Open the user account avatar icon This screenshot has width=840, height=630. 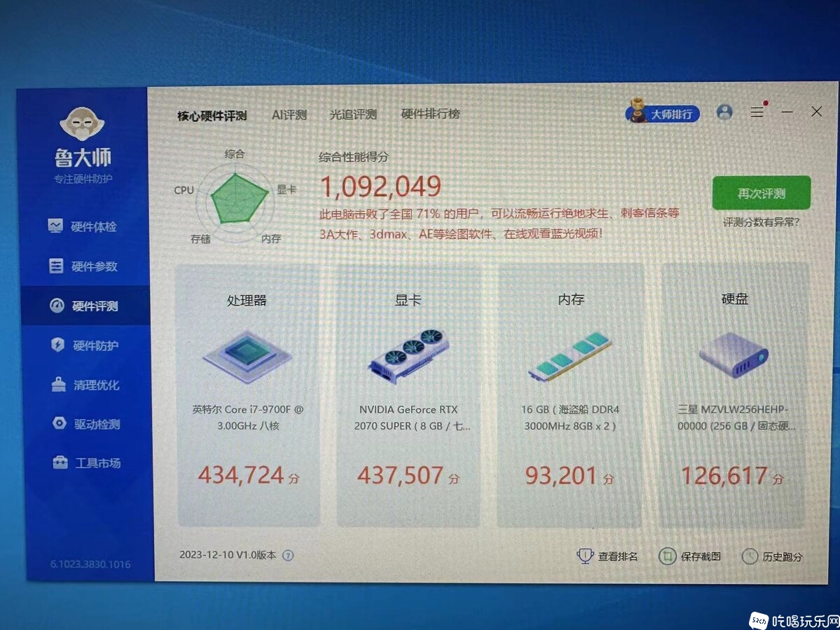(724, 112)
